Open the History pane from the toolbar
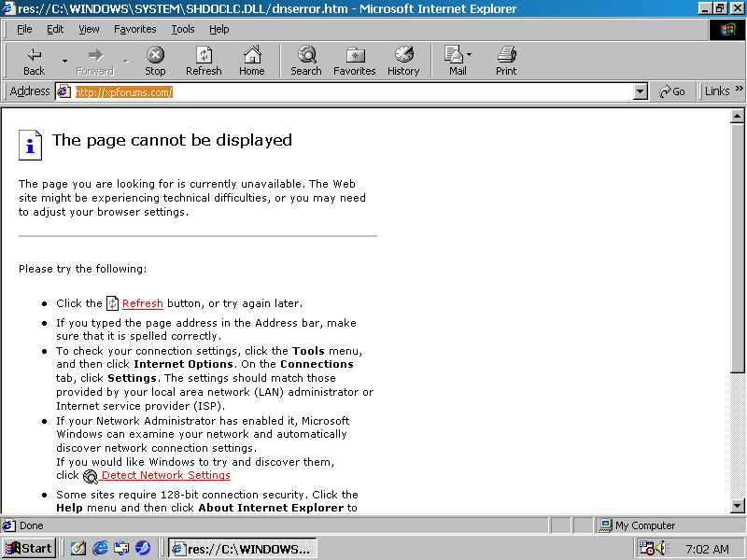The height and width of the screenshot is (560, 747). click(x=403, y=61)
